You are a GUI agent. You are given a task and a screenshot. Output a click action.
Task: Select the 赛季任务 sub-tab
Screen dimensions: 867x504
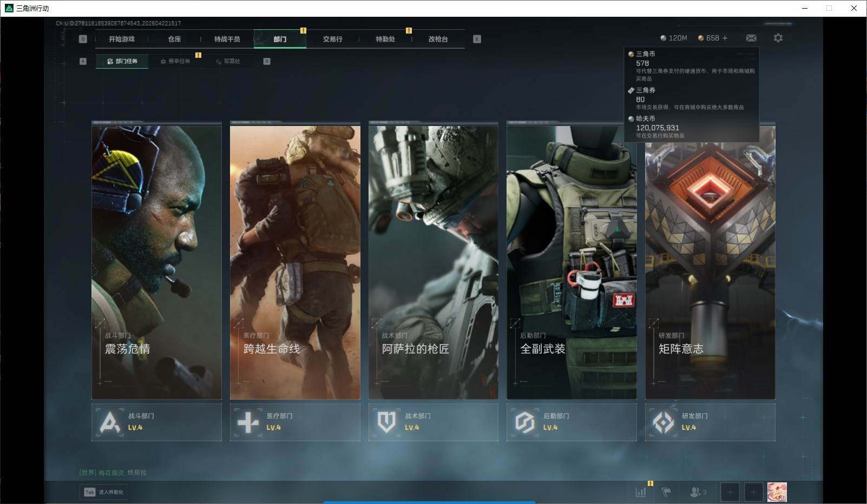tap(175, 61)
